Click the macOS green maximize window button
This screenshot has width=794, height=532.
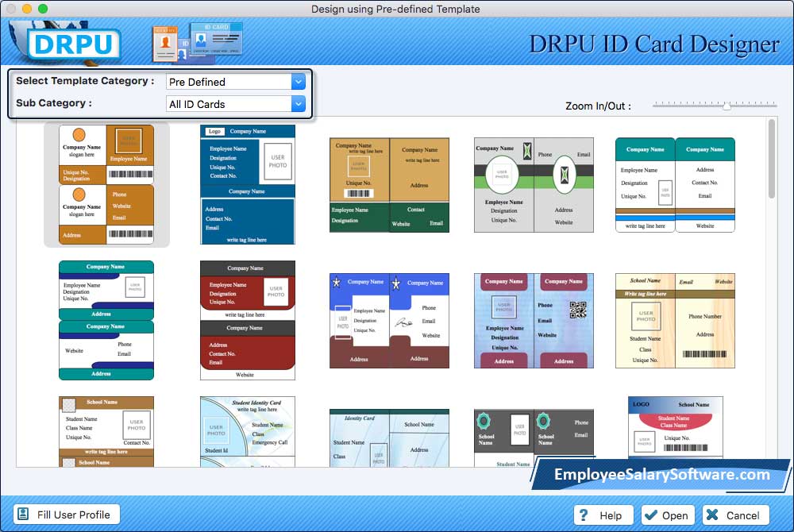pyautogui.click(x=43, y=9)
